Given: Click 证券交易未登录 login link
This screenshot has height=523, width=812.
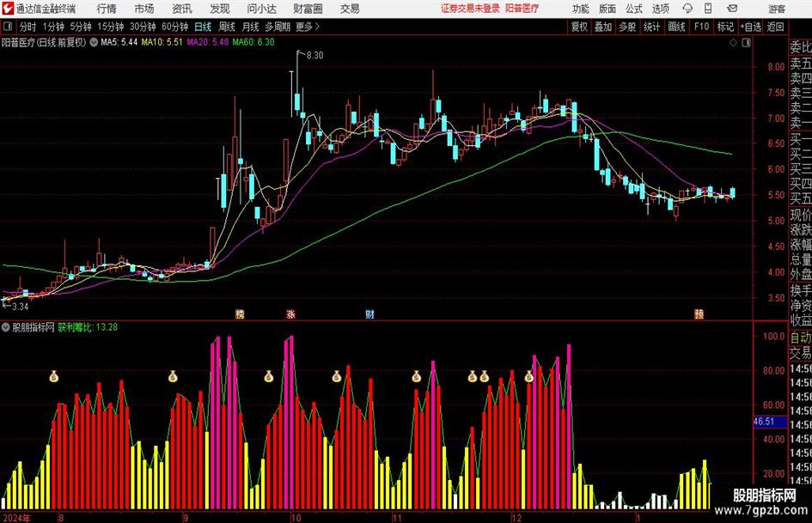Looking at the screenshot, I should (x=470, y=9).
